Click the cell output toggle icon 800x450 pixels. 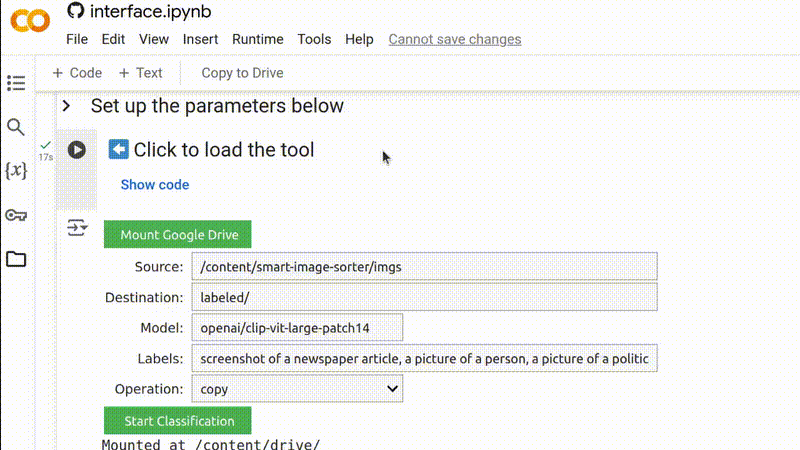tap(77, 228)
